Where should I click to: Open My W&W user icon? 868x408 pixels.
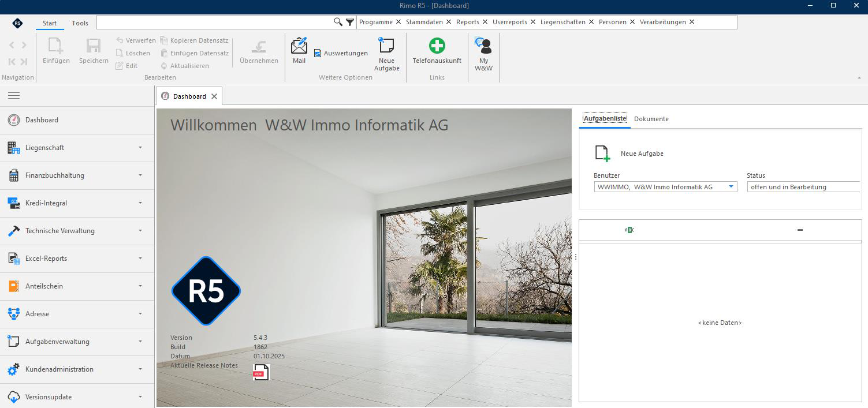(483, 46)
